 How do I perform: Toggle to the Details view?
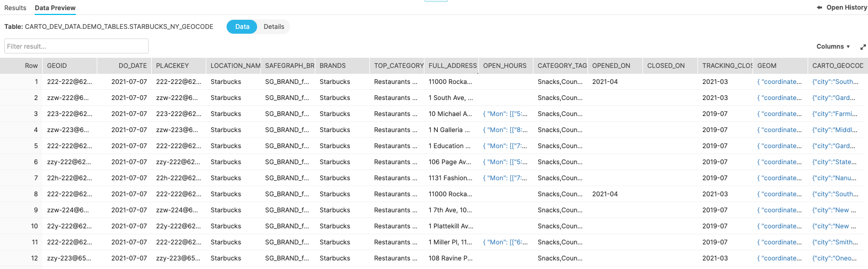pos(274,27)
